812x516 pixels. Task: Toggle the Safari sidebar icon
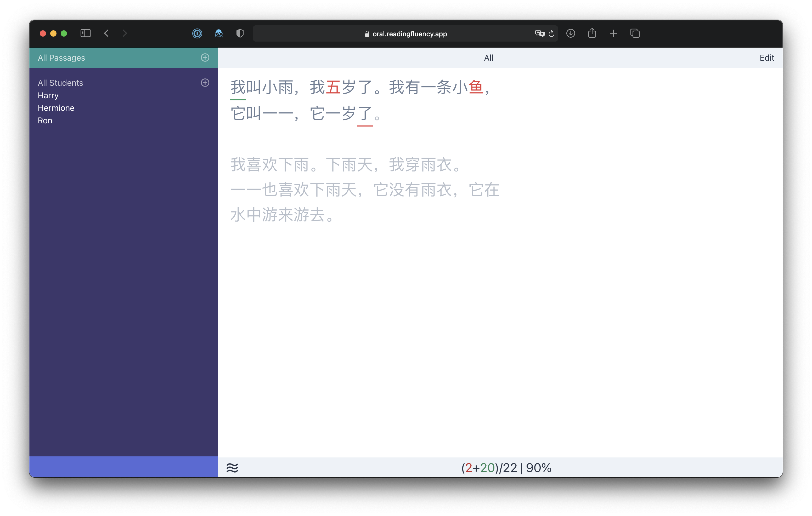tap(85, 33)
